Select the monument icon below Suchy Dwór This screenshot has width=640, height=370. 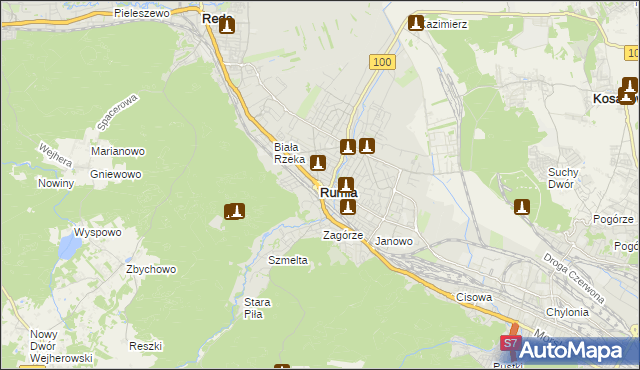tap(522, 207)
